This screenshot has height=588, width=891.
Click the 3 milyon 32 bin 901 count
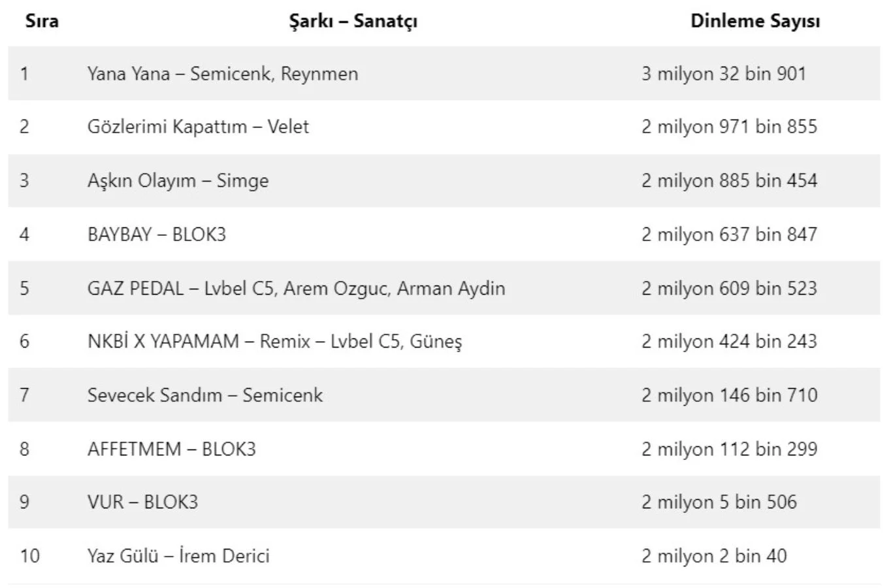723,73
